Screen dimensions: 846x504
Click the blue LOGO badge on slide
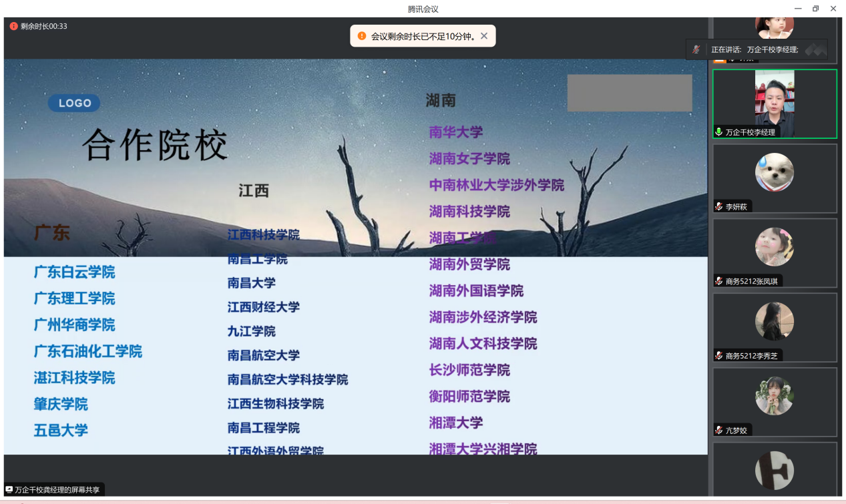74,103
